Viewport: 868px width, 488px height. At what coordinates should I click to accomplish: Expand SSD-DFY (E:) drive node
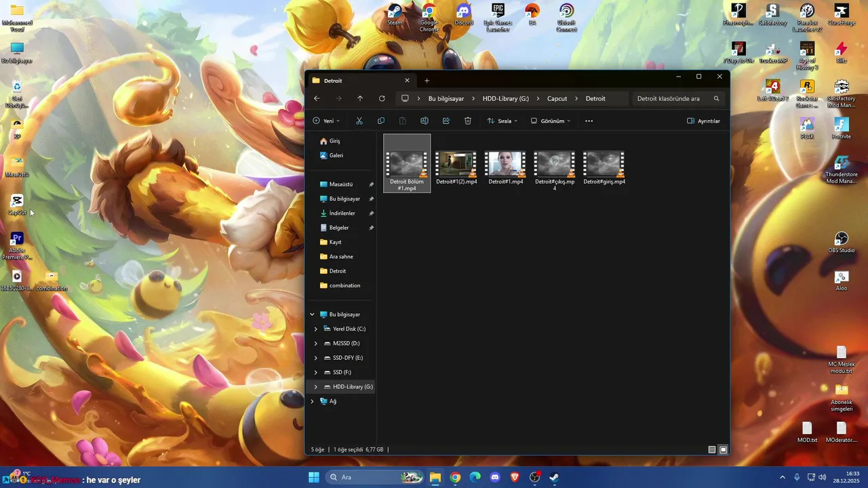(316, 358)
